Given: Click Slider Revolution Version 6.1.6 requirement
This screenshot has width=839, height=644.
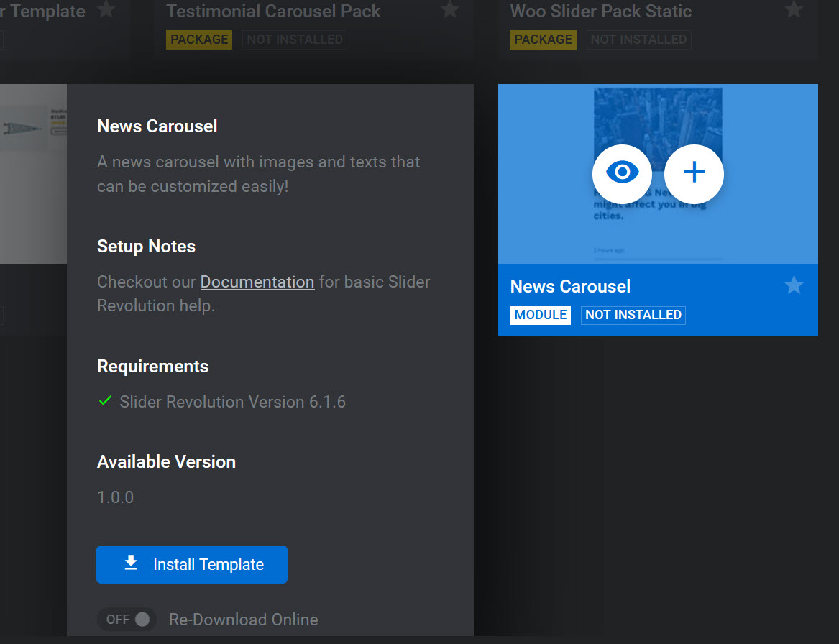Looking at the screenshot, I should tap(233, 402).
